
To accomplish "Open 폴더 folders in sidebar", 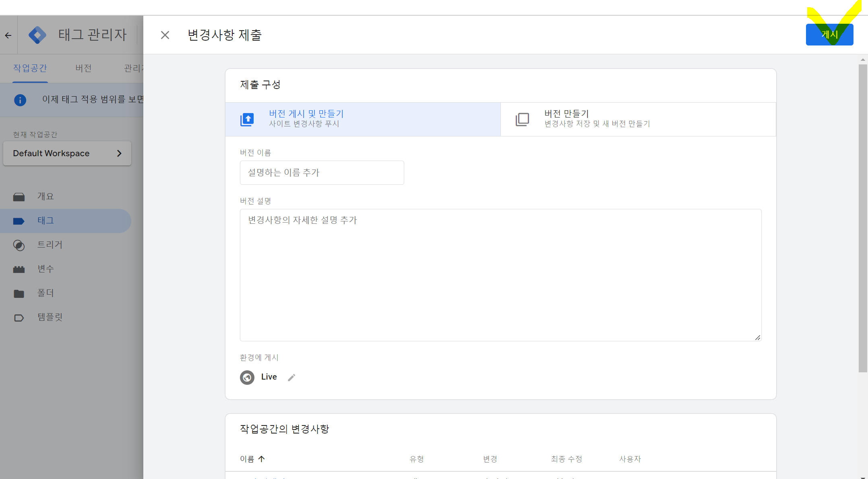I will tap(45, 293).
